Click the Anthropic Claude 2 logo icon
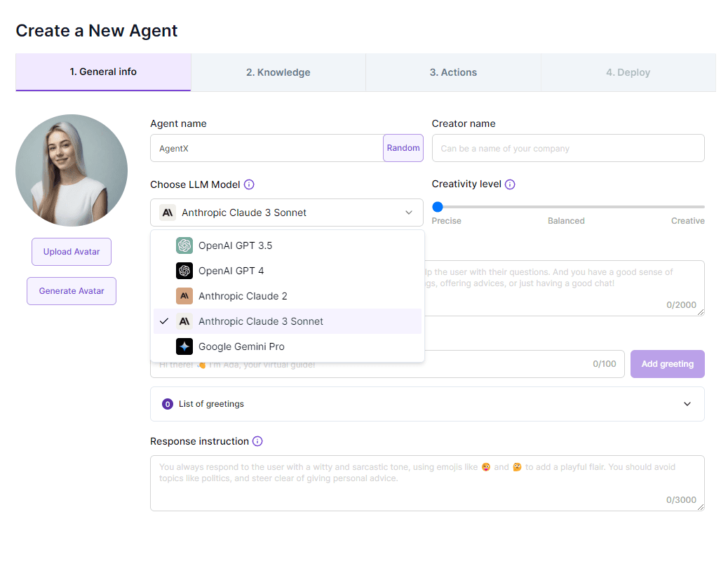The image size is (728, 566). [184, 296]
